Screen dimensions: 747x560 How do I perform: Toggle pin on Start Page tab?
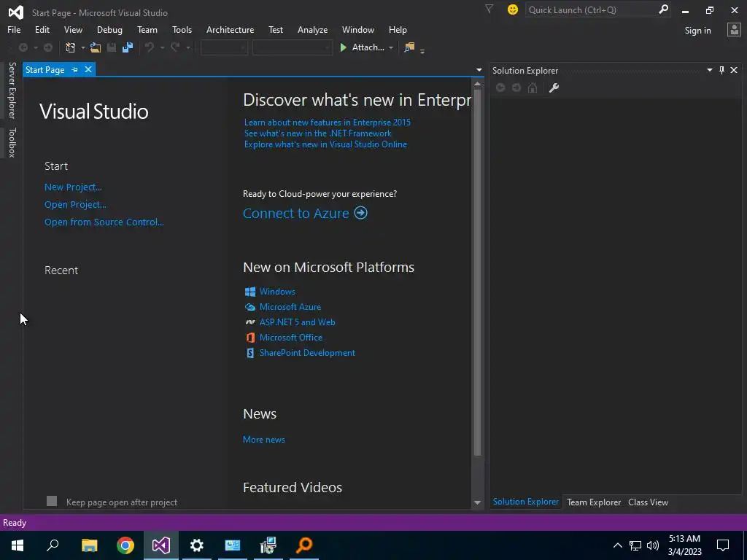tap(75, 69)
